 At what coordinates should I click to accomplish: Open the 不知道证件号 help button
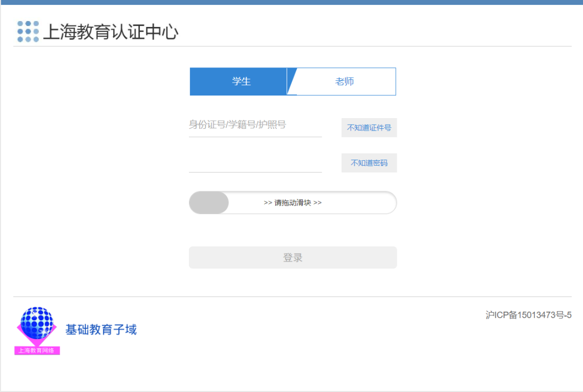tap(369, 128)
